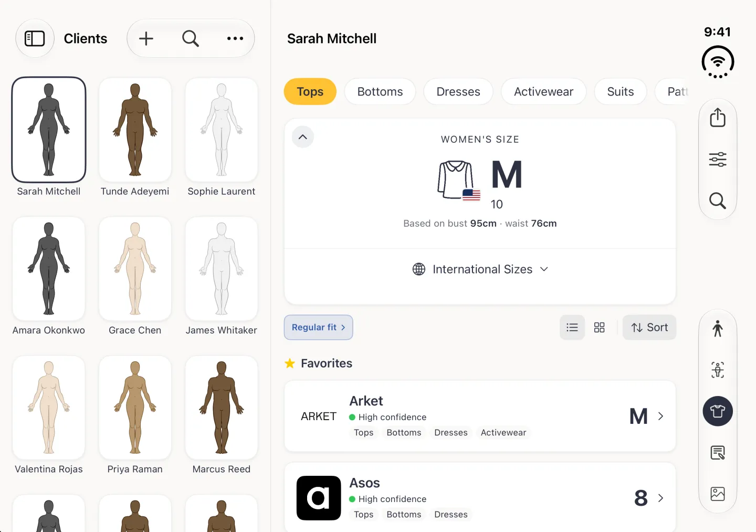The image size is (756, 532).
Task: Select the clothing sizes shirt icon
Action: tap(718, 411)
